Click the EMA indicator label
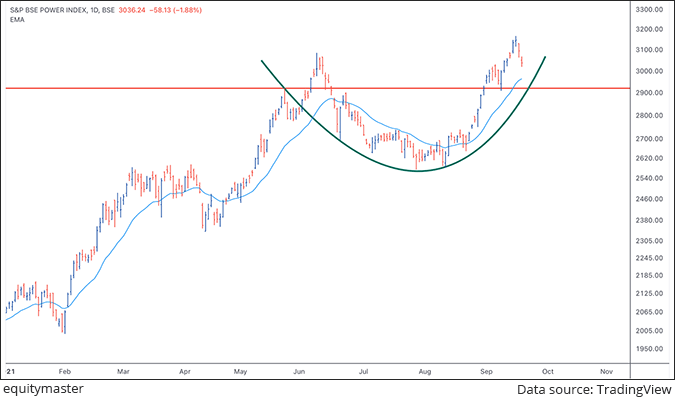Screen dimensions: 675x400 pos(17,20)
